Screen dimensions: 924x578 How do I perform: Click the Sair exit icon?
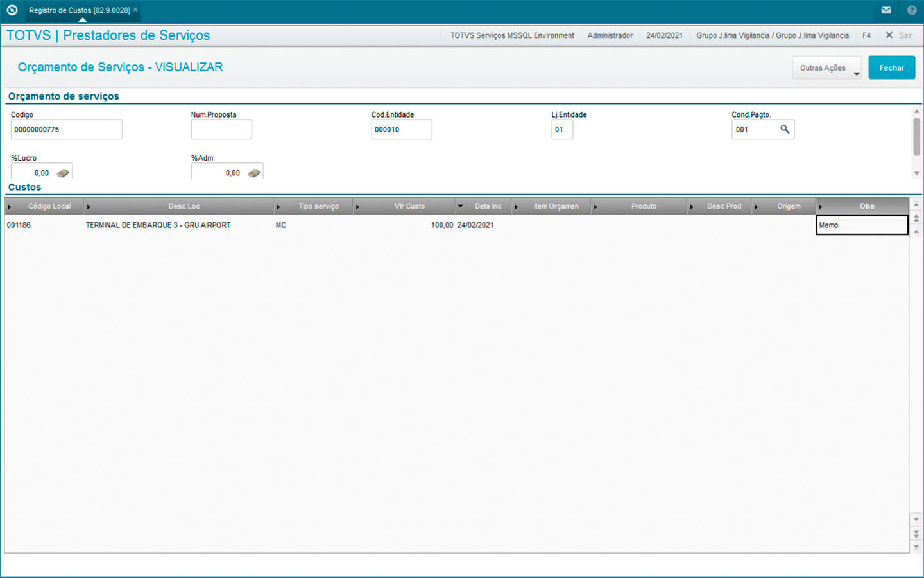click(x=889, y=35)
